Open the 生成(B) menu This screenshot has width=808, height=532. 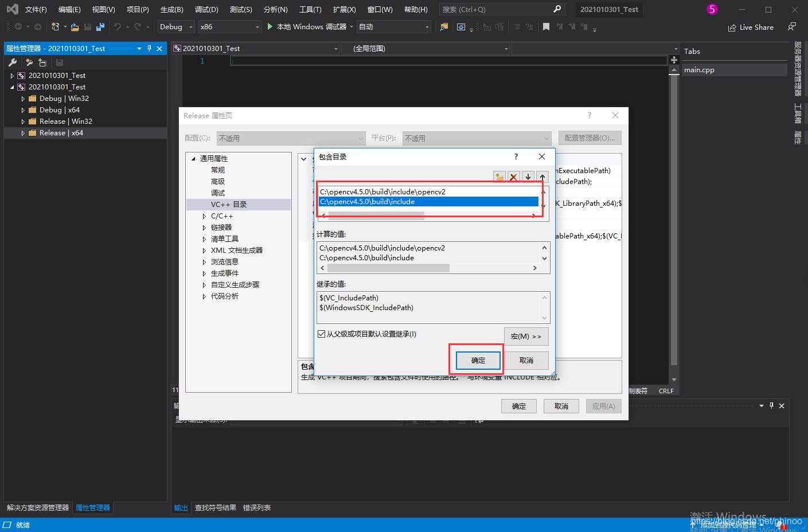tap(171, 9)
